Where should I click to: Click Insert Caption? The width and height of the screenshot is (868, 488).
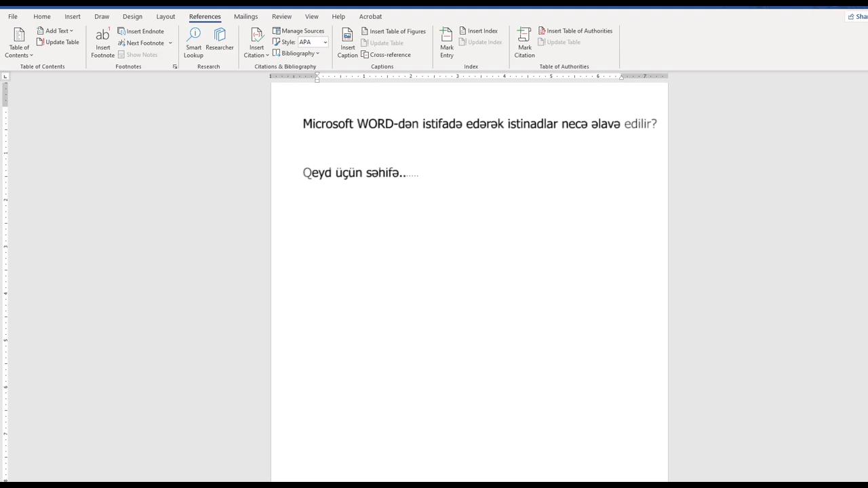click(348, 43)
